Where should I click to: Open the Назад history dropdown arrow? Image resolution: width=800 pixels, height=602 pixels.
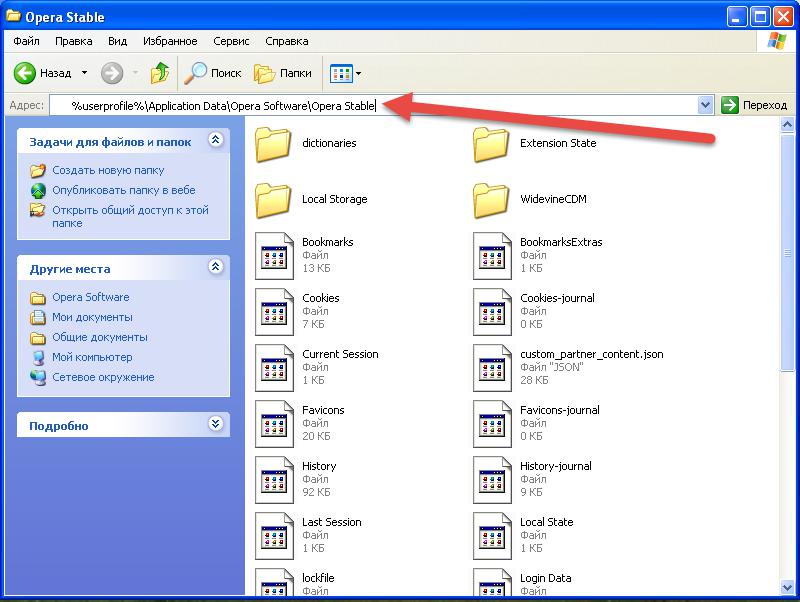tap(84, 73)
